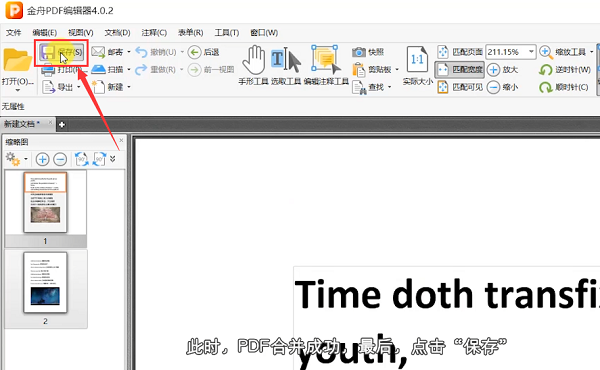Activate the Edit Annotation tool (编辑注释工具)
The width and height of the screenshot is (600, 370).
pyautogui.click(x=326, y=65)
